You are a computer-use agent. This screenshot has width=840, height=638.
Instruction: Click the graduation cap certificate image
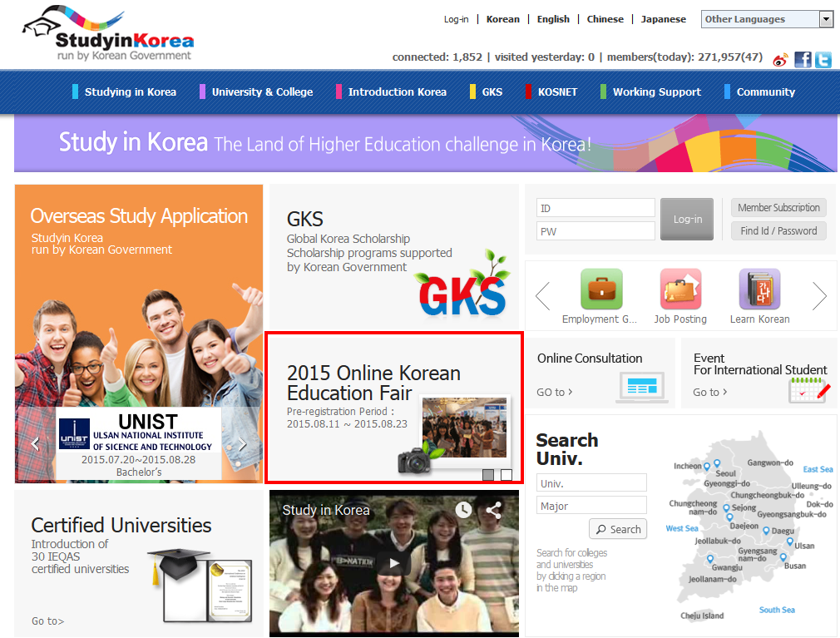pos(200,585)
